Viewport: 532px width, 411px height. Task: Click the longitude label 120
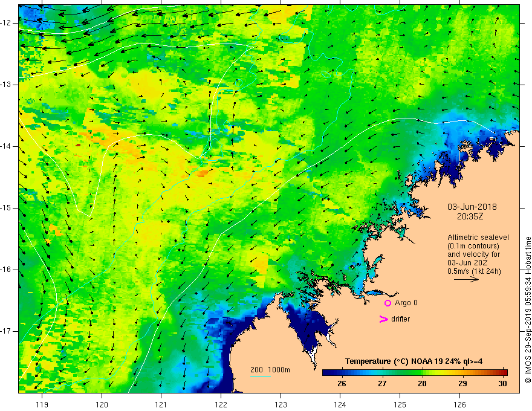(102, 404)
